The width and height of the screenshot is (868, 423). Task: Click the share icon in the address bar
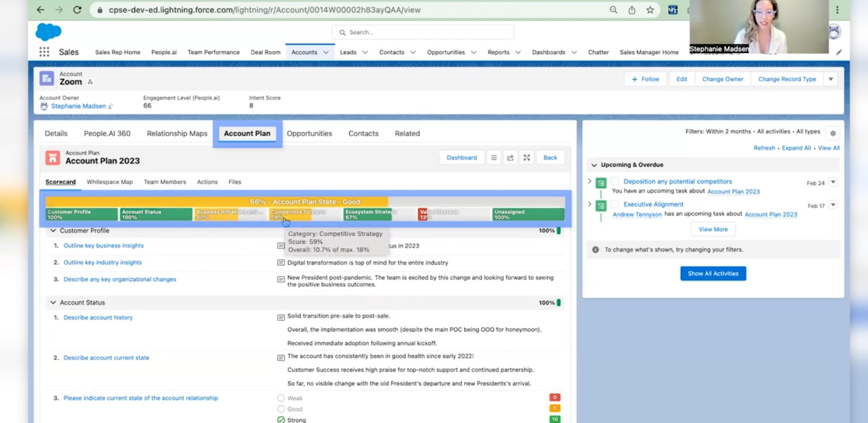(x=631, y=10)
